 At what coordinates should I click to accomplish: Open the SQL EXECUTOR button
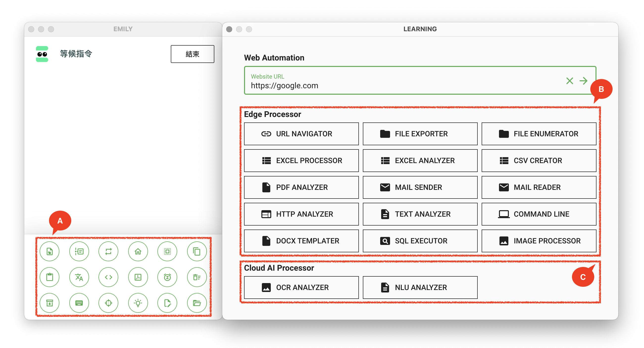420,241
